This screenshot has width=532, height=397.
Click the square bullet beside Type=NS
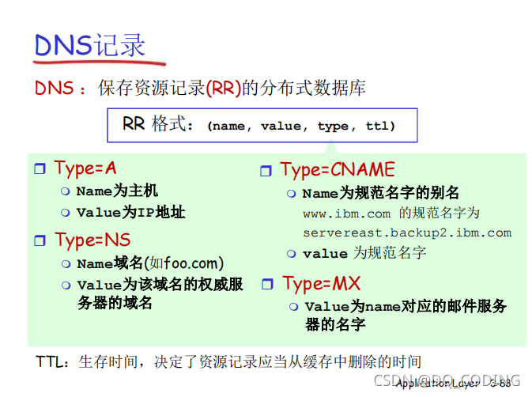40,240
